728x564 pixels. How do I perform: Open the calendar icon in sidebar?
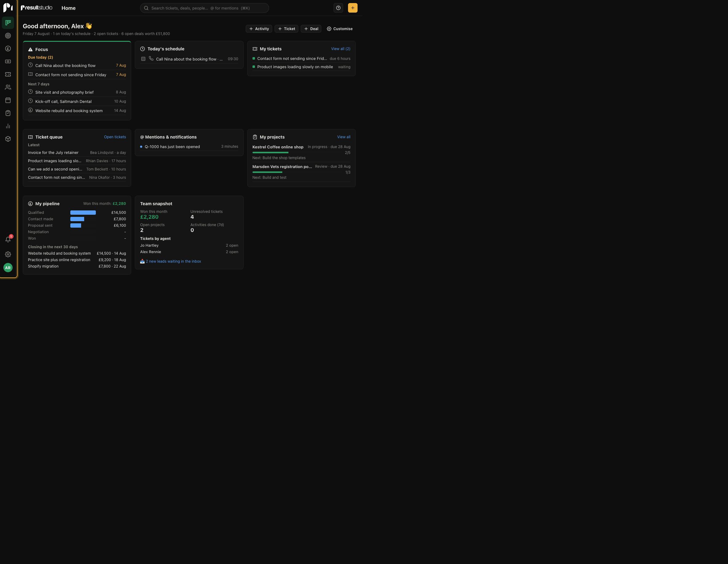pos(8,100)
